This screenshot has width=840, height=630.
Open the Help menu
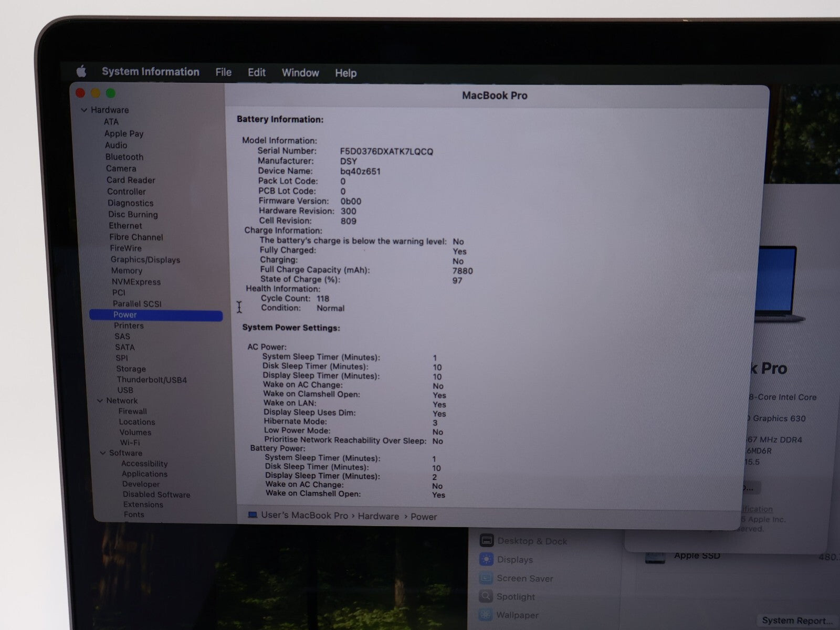[x=345, y=73]
